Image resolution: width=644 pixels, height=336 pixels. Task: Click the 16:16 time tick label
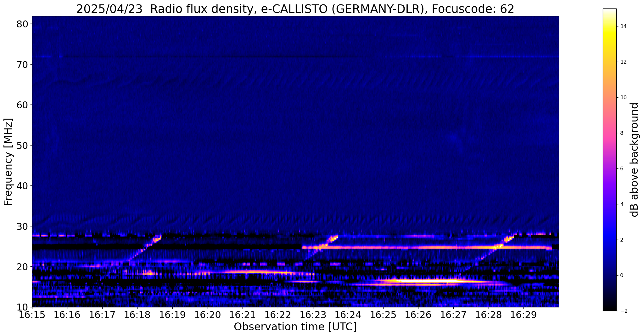(67, 315)
